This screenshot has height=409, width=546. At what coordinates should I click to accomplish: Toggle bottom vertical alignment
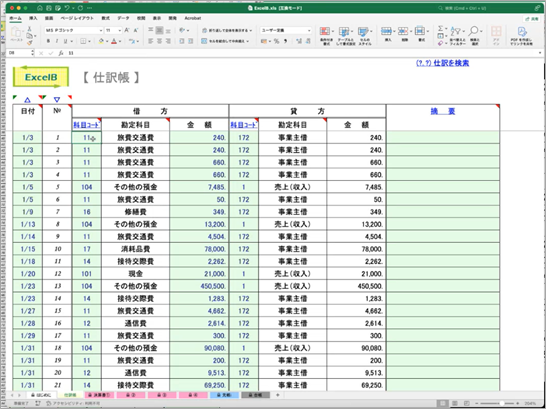point(168,30)
